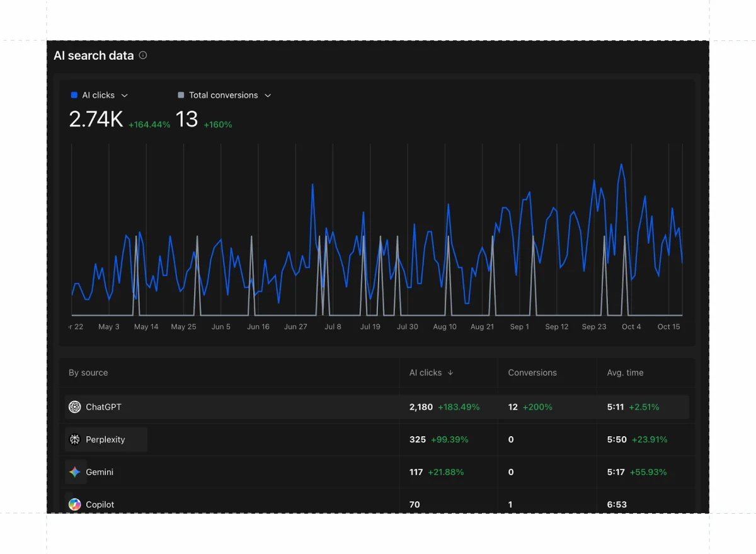This screenshot has width=756, height=554.
Task: Click the Sep 1 date label on axis
Action: tap(519, 326)
